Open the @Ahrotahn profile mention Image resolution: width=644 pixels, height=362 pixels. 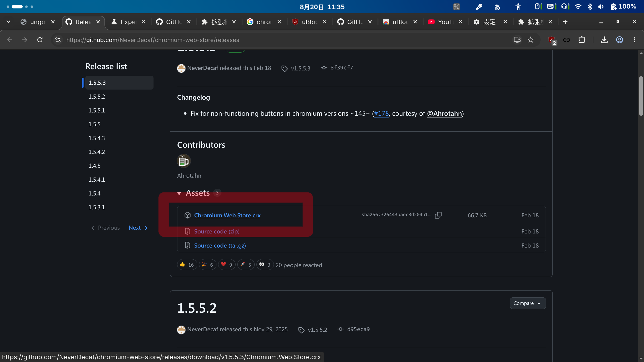pyautogui.click(x=444, y=113)
